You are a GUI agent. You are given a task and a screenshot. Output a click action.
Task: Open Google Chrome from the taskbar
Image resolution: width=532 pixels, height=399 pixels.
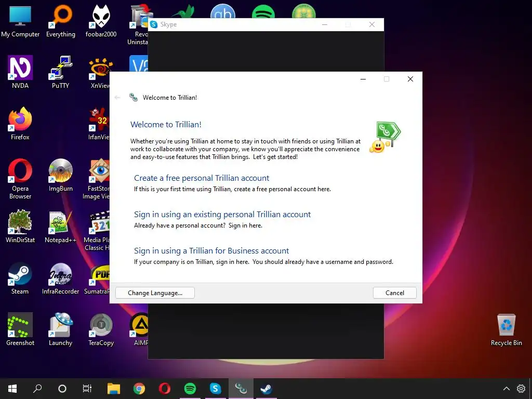point(139,389)
